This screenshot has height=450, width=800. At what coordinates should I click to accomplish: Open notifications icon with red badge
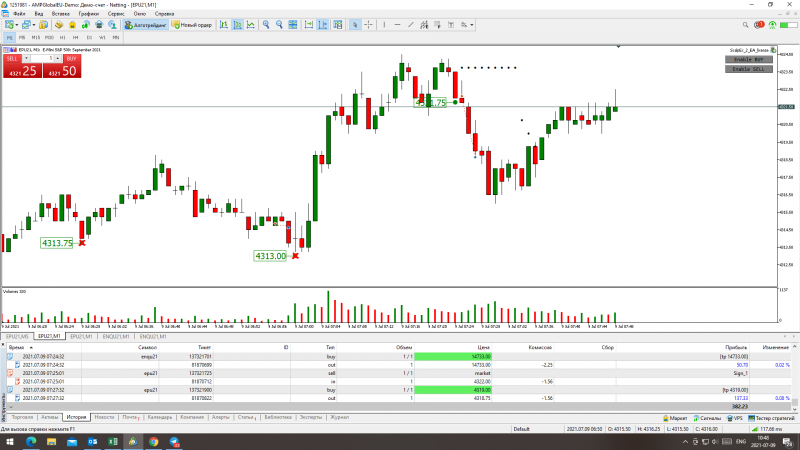click(759, 24)
